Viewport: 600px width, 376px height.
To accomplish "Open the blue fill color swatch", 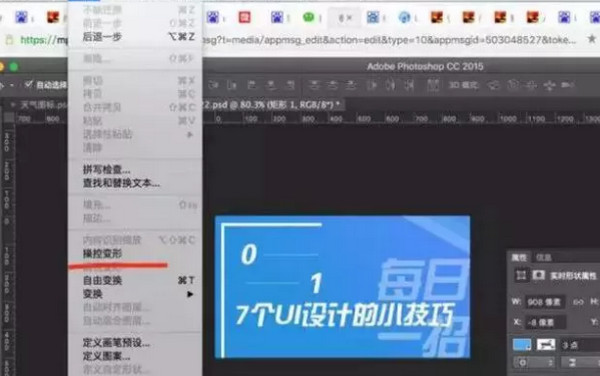I will [x=522, y=344].
